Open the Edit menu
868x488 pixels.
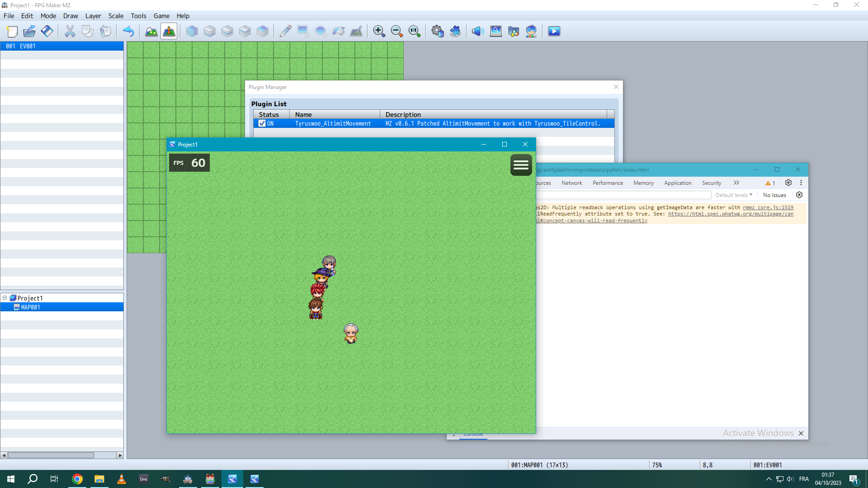27,16
